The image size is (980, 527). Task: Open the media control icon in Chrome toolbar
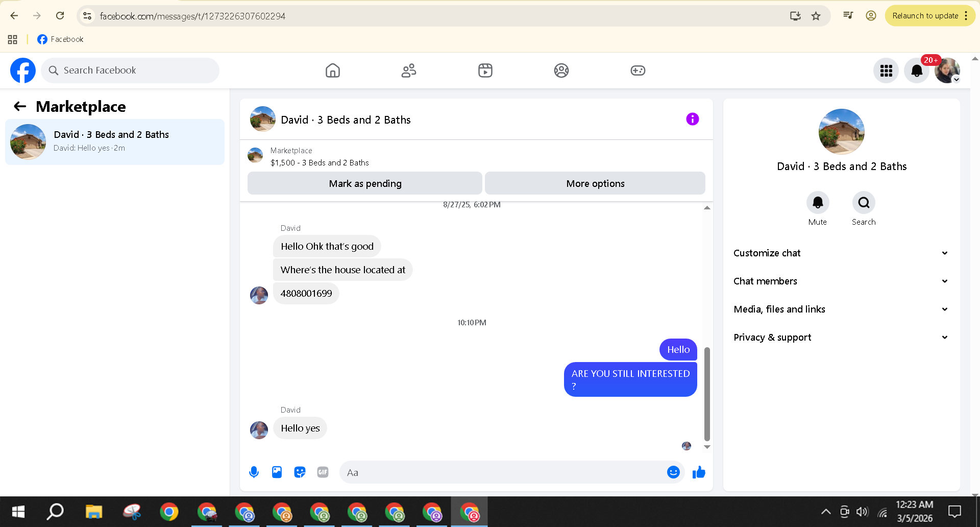click(x=848, y=16)
